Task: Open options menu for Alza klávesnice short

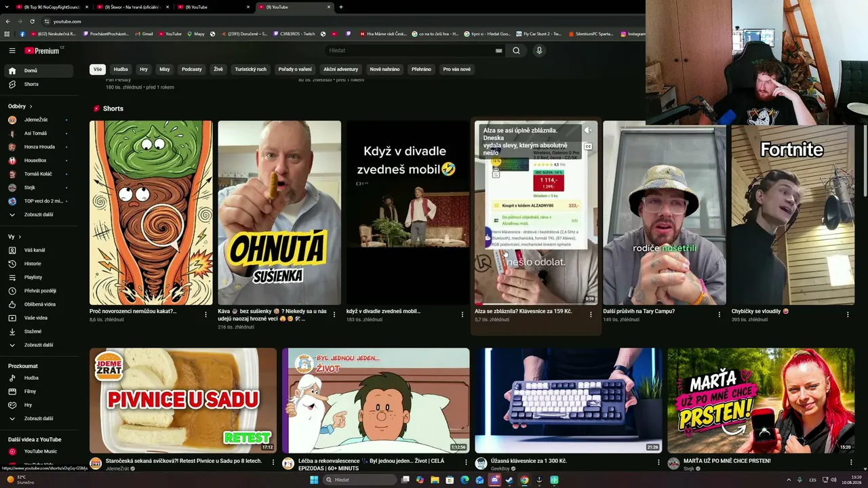Action: (x=591, y=314)
